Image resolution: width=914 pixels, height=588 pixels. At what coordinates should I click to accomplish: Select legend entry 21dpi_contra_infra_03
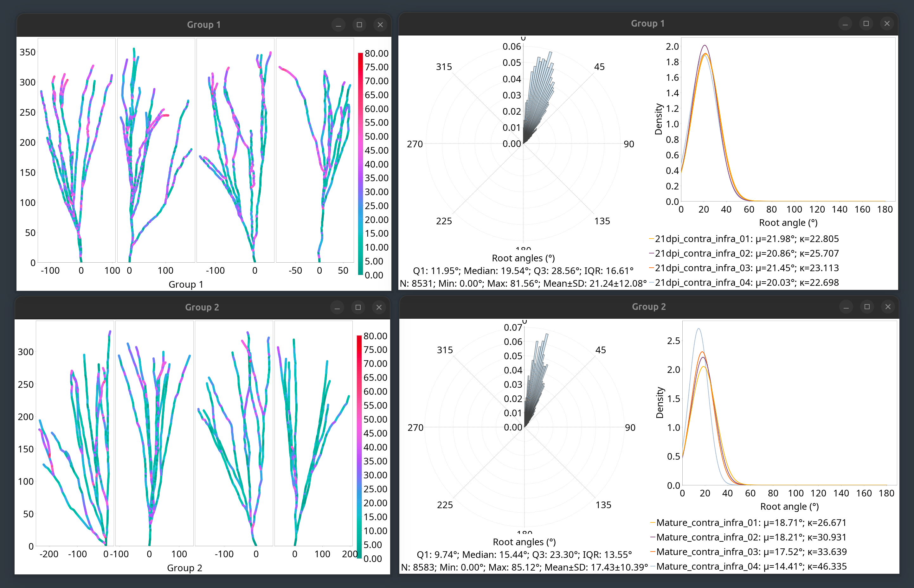point(743,268)
